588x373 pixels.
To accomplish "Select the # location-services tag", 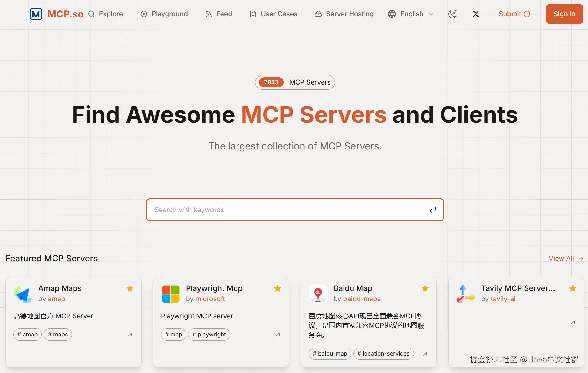I will pos(384,354).
